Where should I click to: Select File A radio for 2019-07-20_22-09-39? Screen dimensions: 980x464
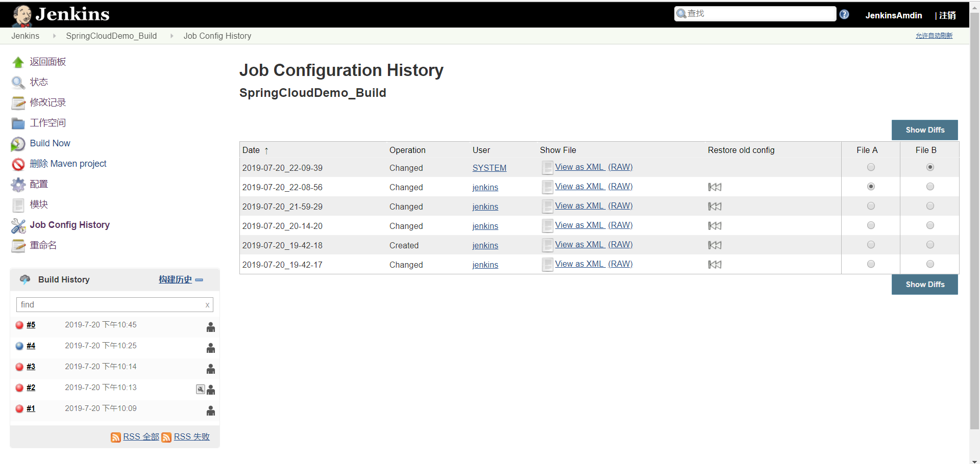tap(871, 167)
